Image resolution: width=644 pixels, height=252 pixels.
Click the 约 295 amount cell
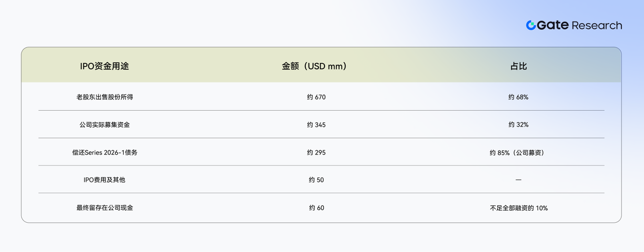tap(316, 152)
